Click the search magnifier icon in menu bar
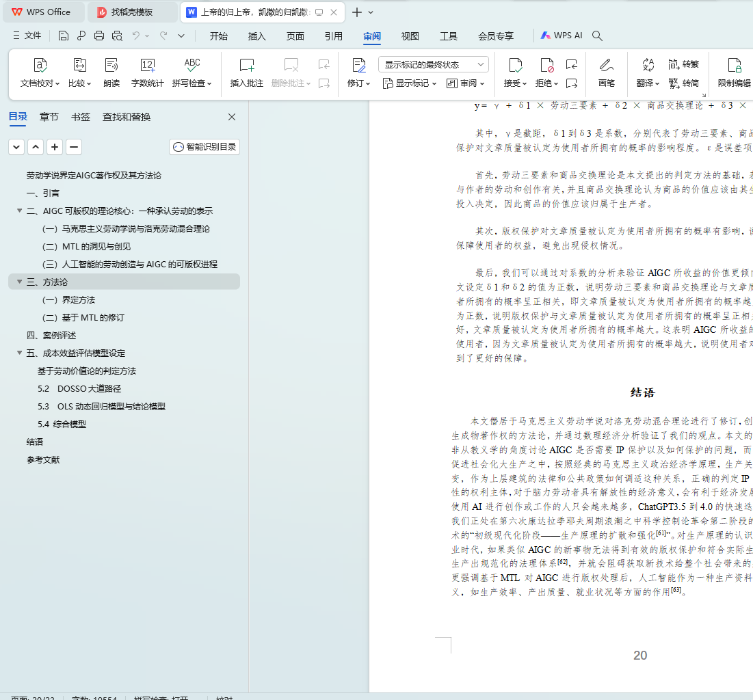This screenshot has height=700, width=753. click(597, 36)
